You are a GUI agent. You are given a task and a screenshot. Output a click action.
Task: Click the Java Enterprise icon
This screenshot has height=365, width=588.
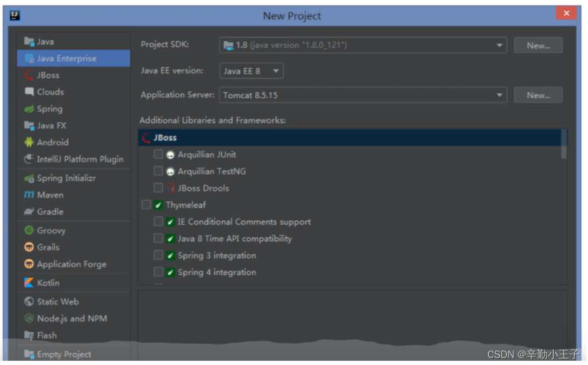point(29,59)
